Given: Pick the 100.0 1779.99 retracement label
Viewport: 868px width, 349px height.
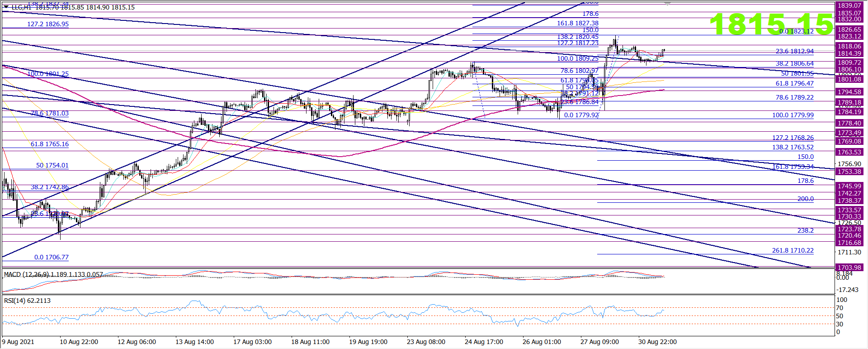Looking at the screenshot, I should pyautogui.click(x=793, y=115).
